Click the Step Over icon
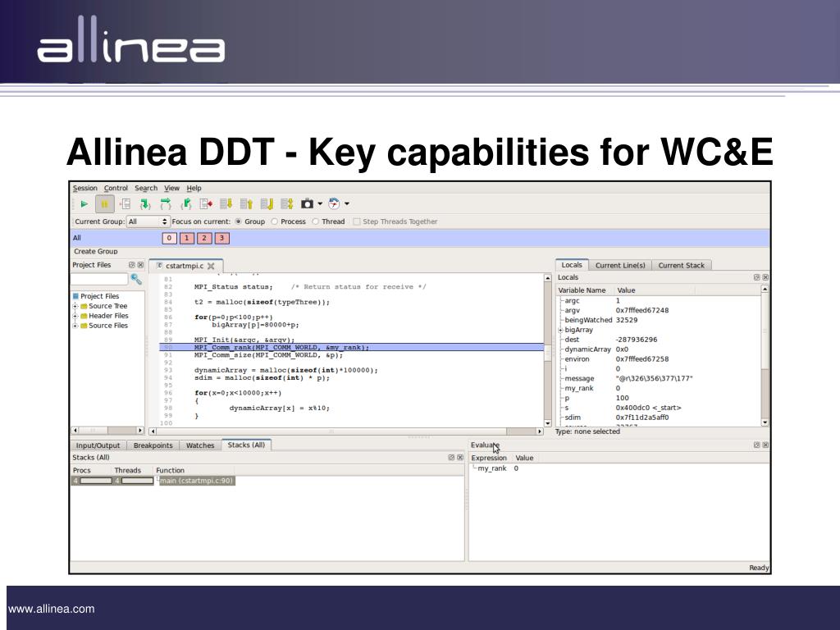This screenshot has width=840, height=630. pyautogui.click(x=166, y=204)
